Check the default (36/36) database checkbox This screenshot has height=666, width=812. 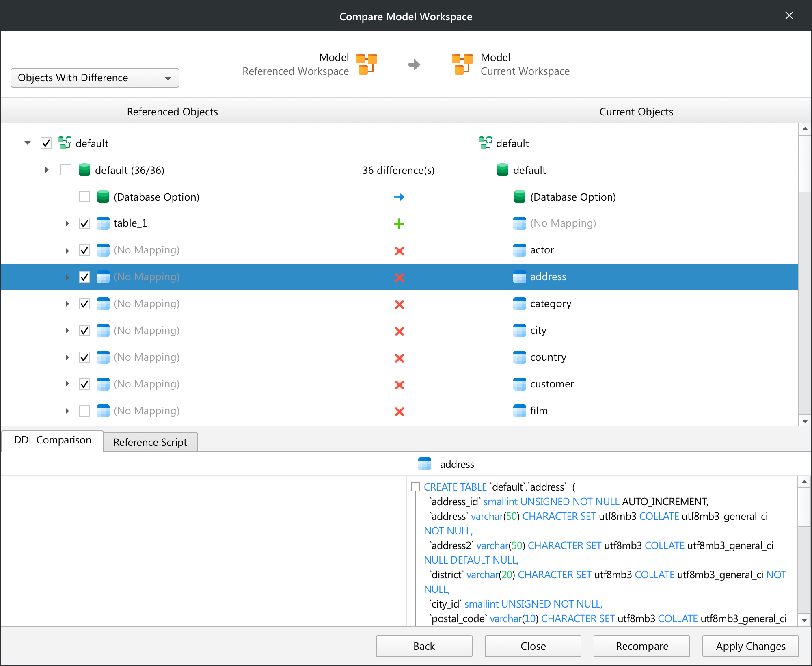[x=66, y=170]
